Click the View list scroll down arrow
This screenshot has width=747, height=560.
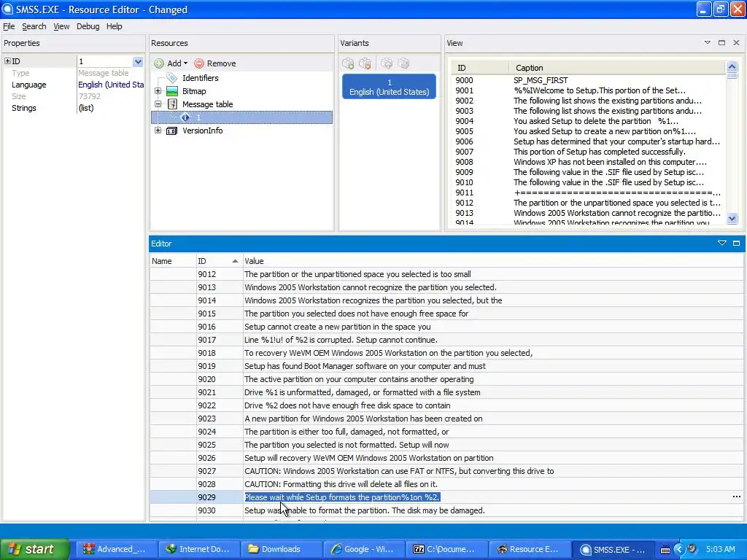pos(732,219)
